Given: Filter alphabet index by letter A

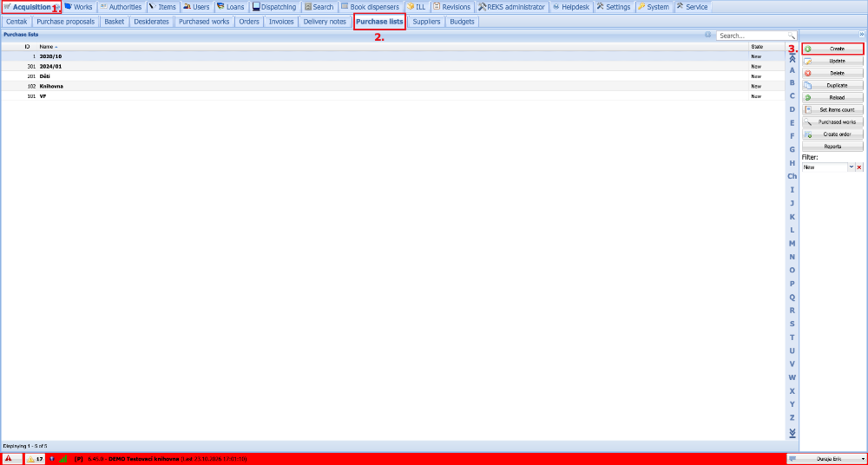Looking at the screenshot, I should [x=792, y=70].
